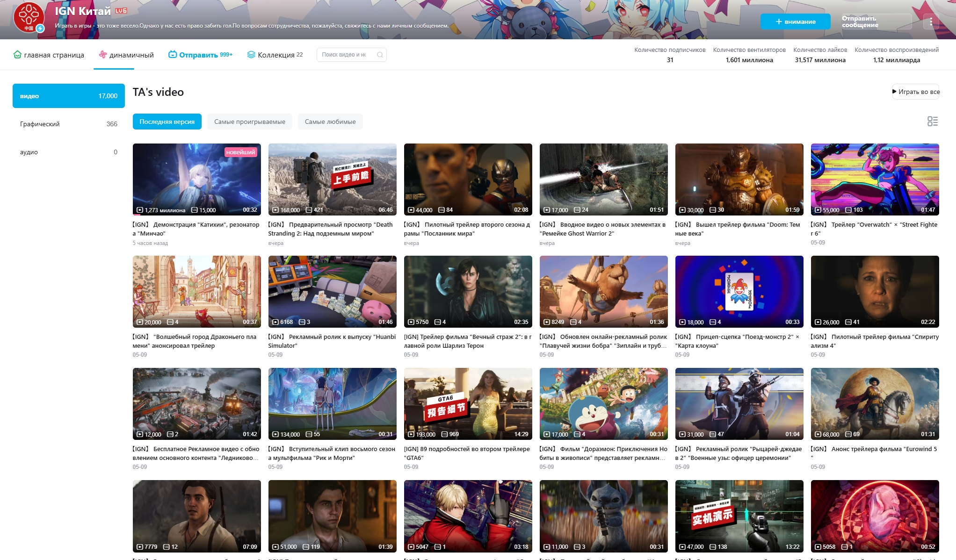Screen dimensions: 956x560
Task: Open the Doom trailer thumbnail
Action: pos(739,179)
